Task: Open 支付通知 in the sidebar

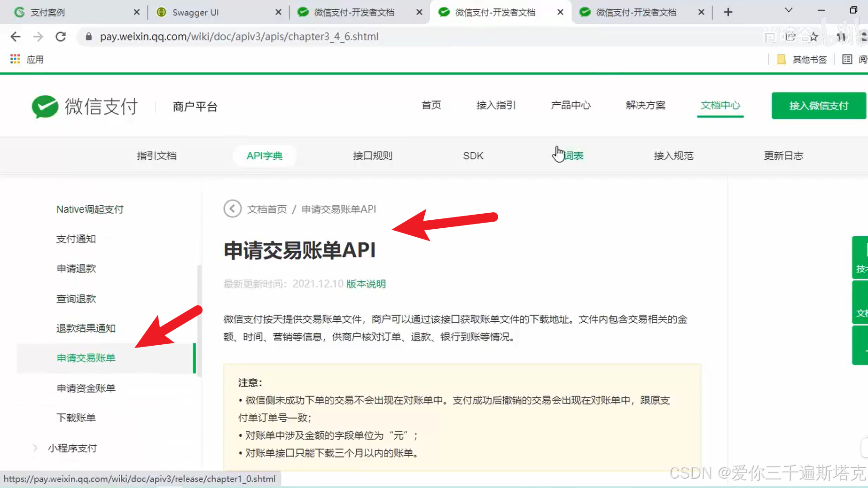Action: pos(76,239)
